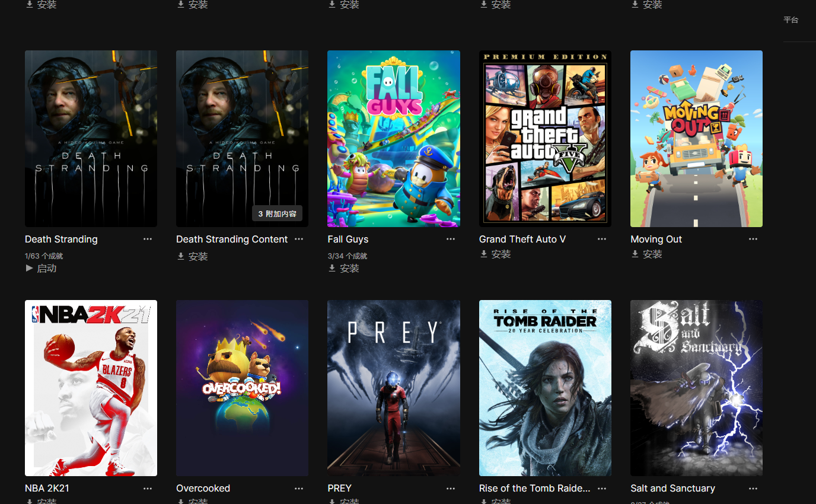Viewport: 816px width, 504px height.
Task: Click the PREY cover art
Action: pyautogui.click(x=394, y=388)
